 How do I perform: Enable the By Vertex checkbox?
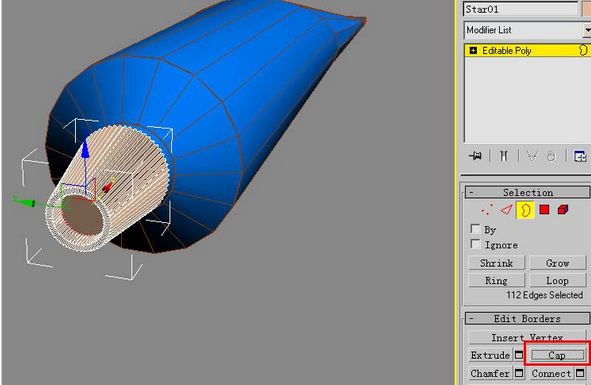point(475,229)
